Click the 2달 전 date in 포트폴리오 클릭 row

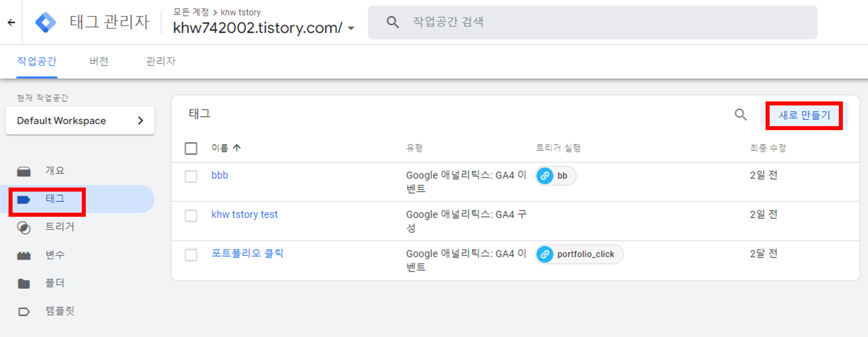(x=763, y=254)
